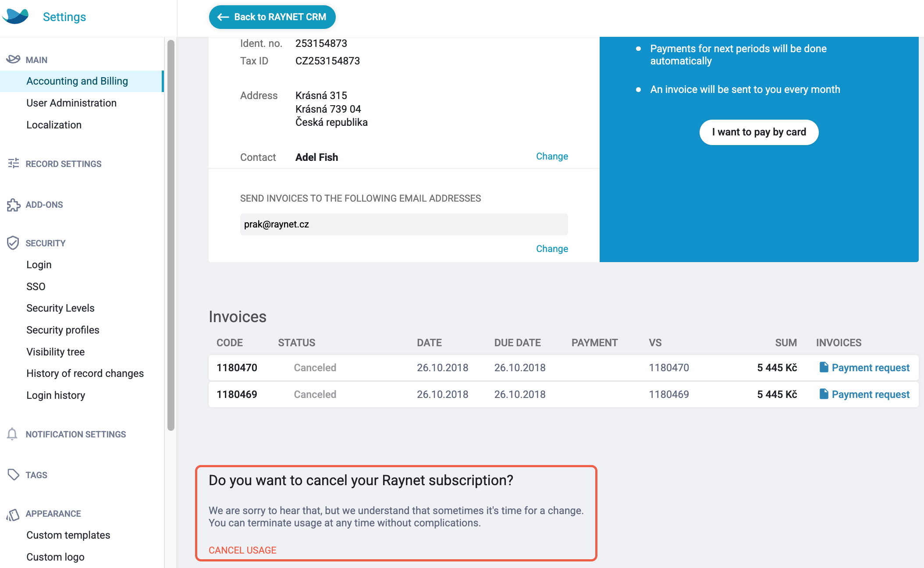Click the Tags label icon
This screenshot has width=924, height=568.
(13, 475)
